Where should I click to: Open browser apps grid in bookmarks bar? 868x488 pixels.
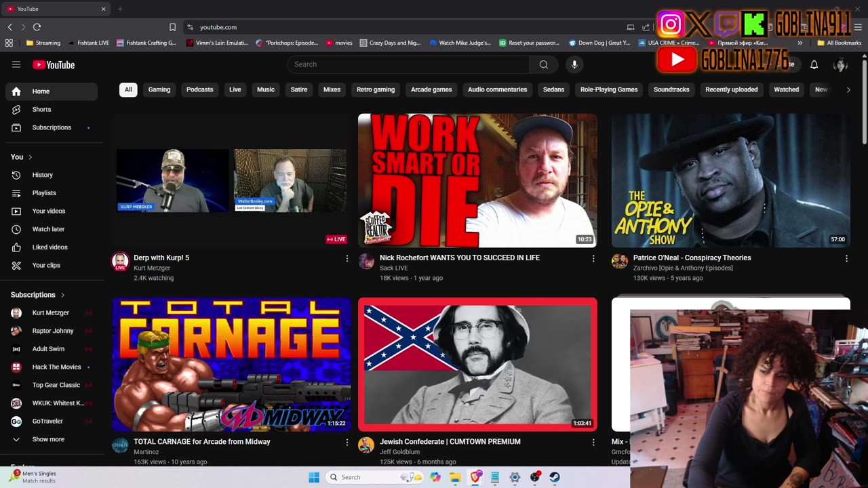9,43
